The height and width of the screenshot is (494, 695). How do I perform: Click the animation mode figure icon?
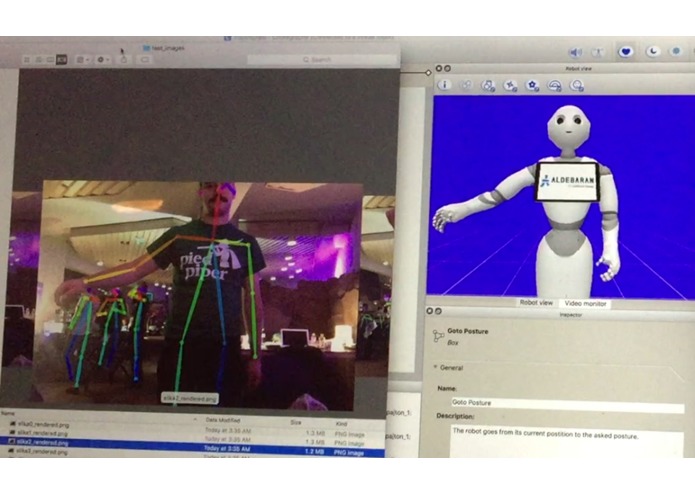[599, 52]
